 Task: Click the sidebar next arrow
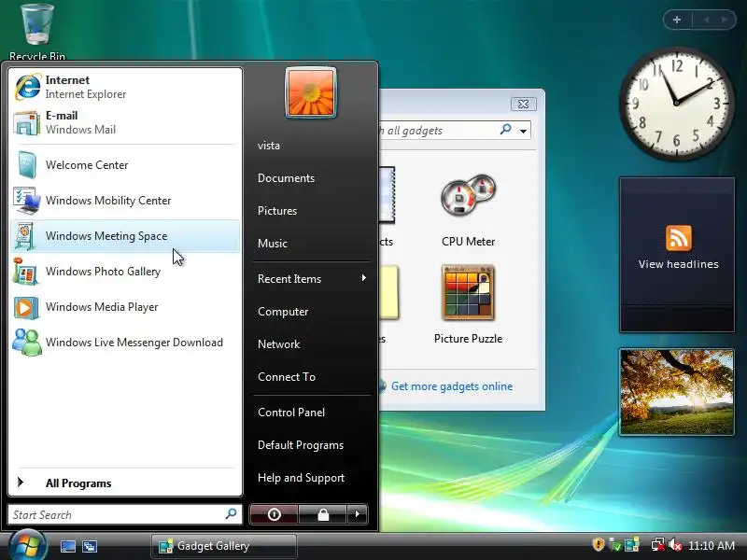click(725, 20)
